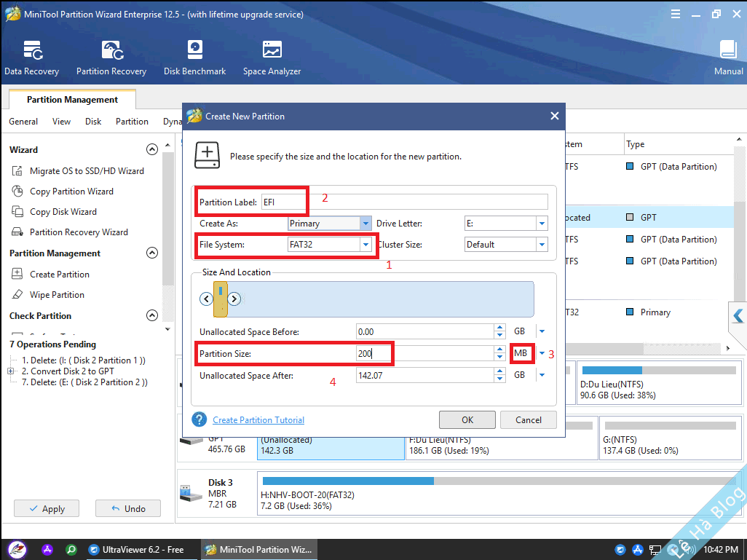Click the Unallocated Space Before field
Viewport: 747px width, 560px height.
425,332
